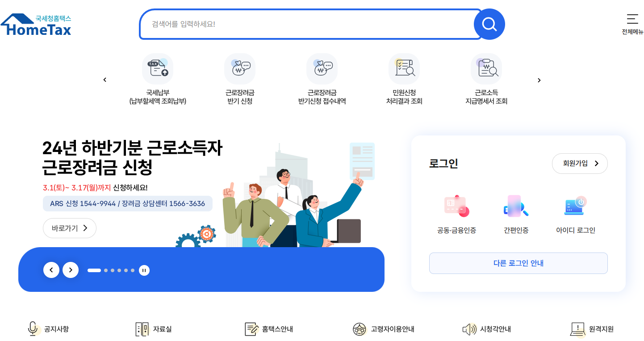The height and width of the screenshot is (341, 644).
Task: Open 홈택스안내 menu item
Action: (269, 329)
